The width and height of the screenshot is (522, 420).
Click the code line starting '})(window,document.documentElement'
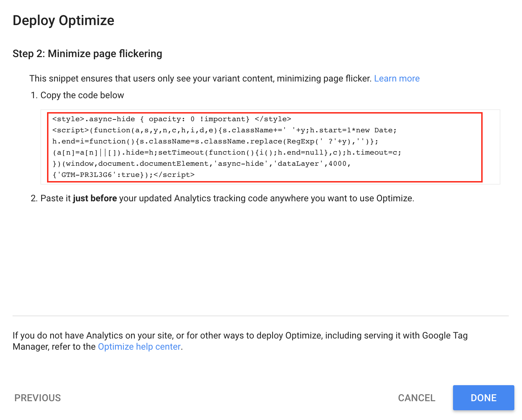point(201,164)
